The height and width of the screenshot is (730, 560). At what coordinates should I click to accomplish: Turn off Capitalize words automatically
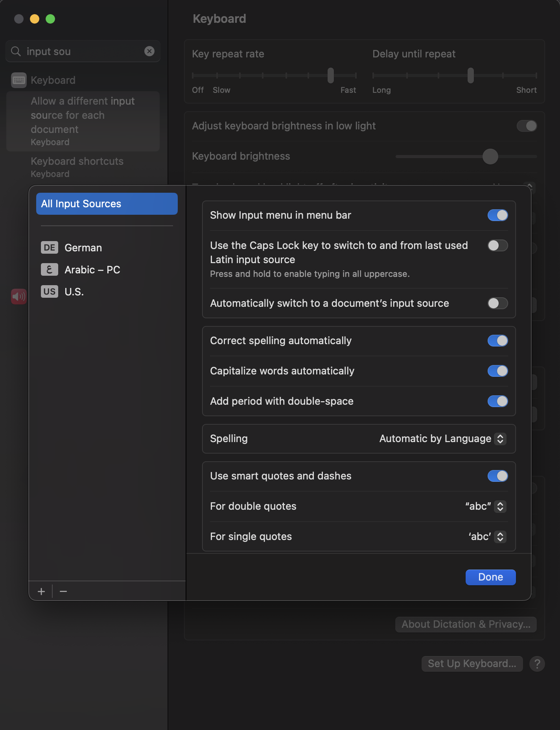click(498, 371)
